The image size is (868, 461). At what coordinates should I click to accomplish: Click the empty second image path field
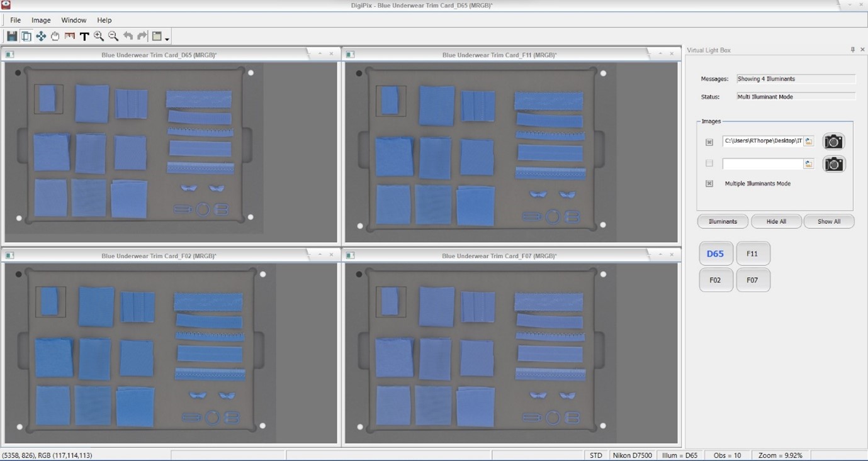(x=763, y=164)
